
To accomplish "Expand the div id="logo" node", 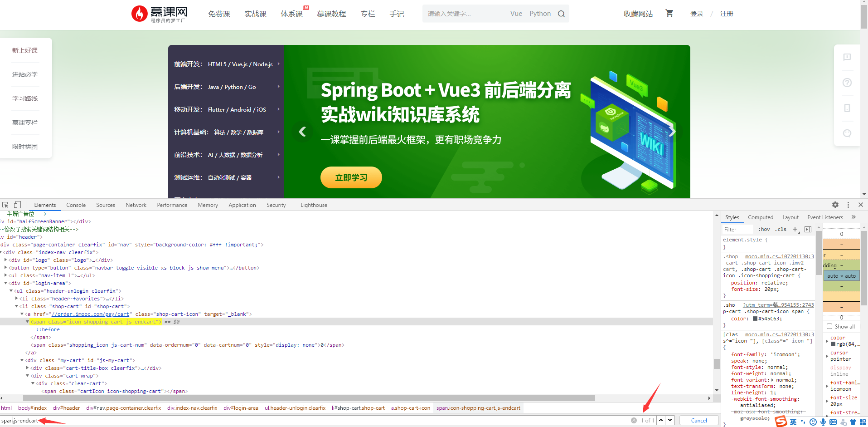I will pos(5,260).
